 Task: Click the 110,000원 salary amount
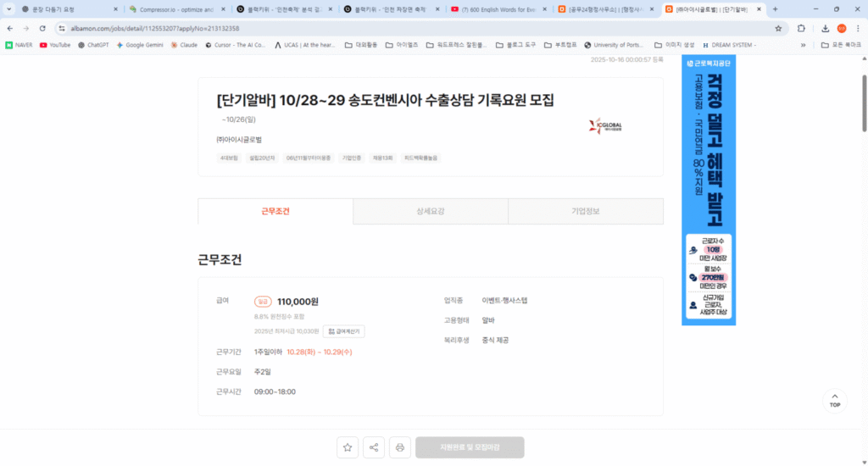coord(298,302)
